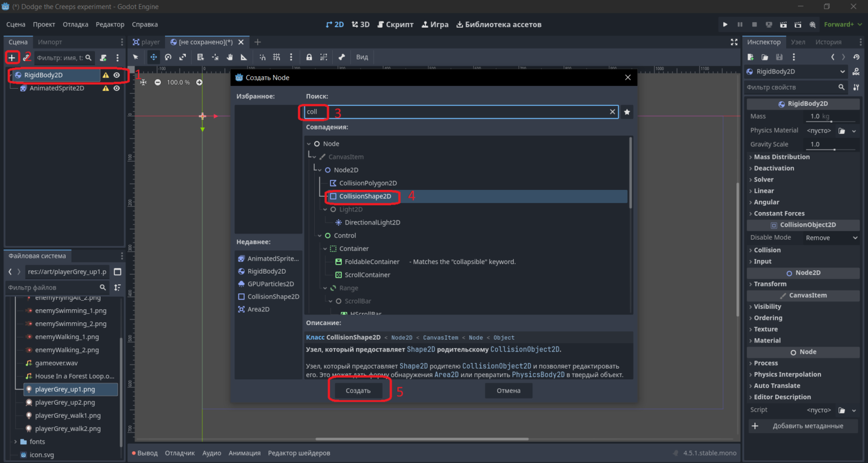The width and height of the screenshot is (868, 463).
Task: Click the favorite star next to search
Action: click(627, 112)
